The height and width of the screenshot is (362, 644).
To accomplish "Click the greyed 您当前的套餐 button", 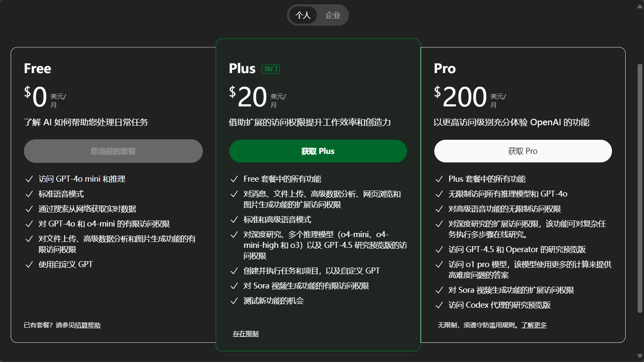I will point(113,151).
